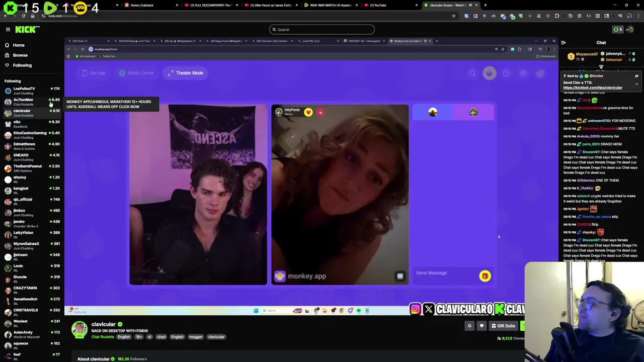Click the notification bell below the stream
Viewport: 644px width, 362px height.
tap(469, 326)
